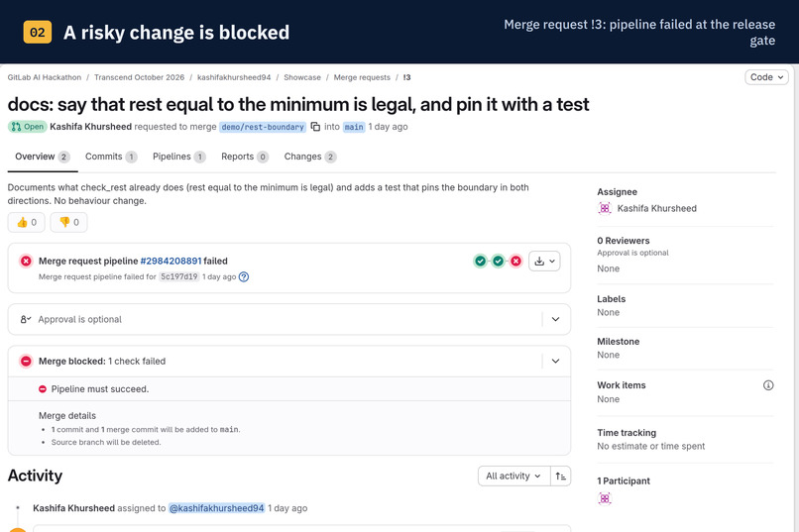Go to Merge requests breadcrumb
This screenshot has height=532, width=799.
(362, 77)
